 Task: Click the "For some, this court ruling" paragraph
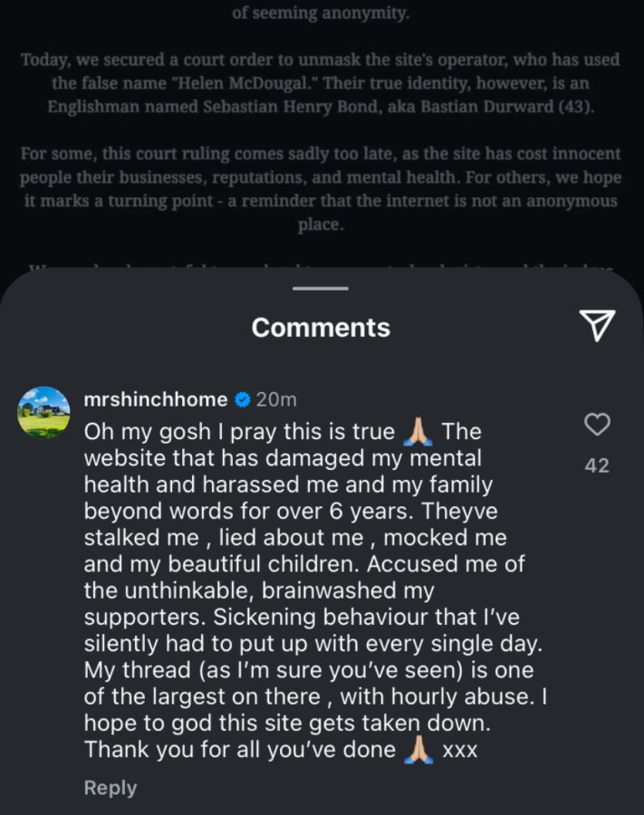coord(321,188)
